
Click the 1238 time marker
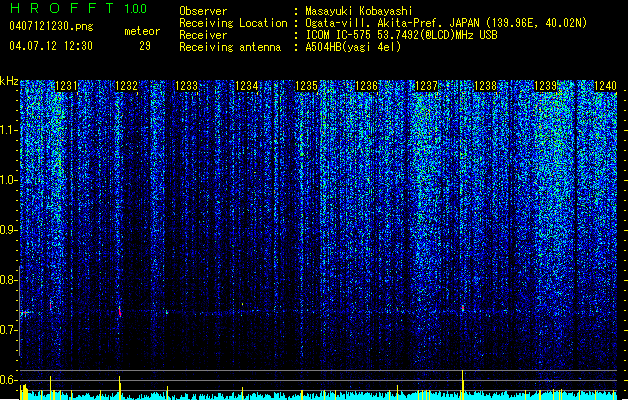coord(485,86)
